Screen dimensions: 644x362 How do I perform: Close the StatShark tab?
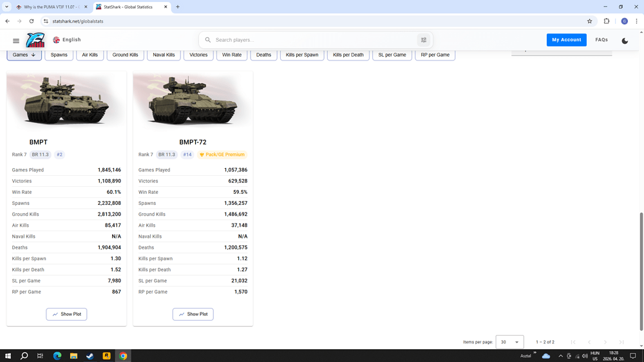pos(166,7)
